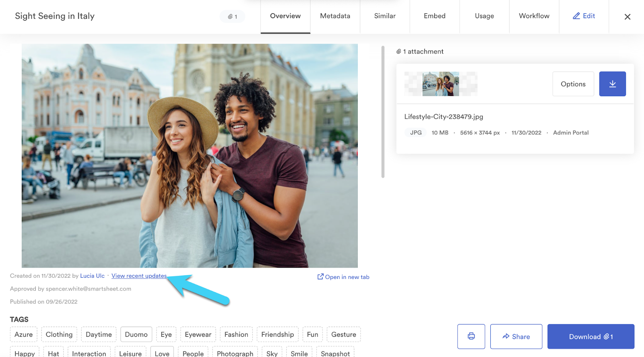Click the approver email spencer.white@smartsheet.com

[x=89, y=289]
